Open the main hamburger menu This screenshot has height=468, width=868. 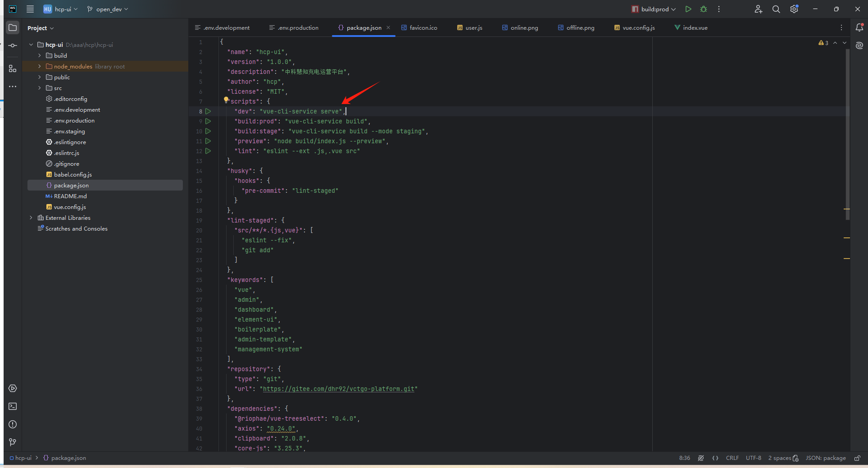coord(30,9)
